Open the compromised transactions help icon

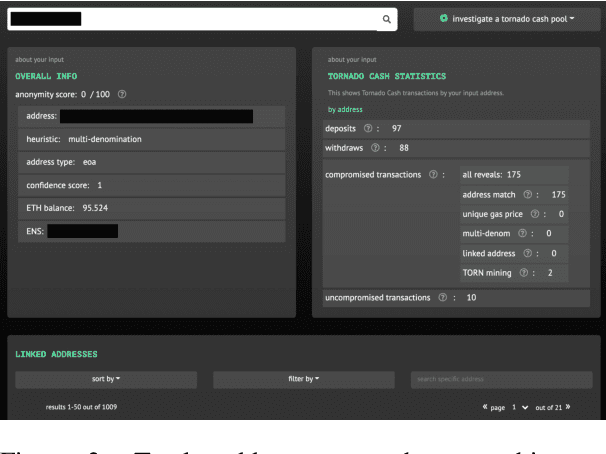point(432,175)
